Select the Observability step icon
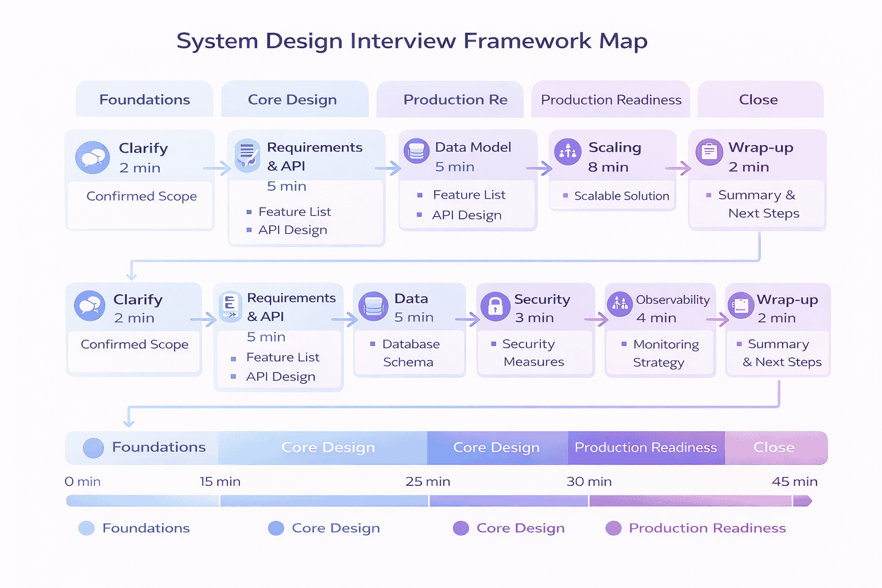The image size is (882, 588). click(620, 303)
